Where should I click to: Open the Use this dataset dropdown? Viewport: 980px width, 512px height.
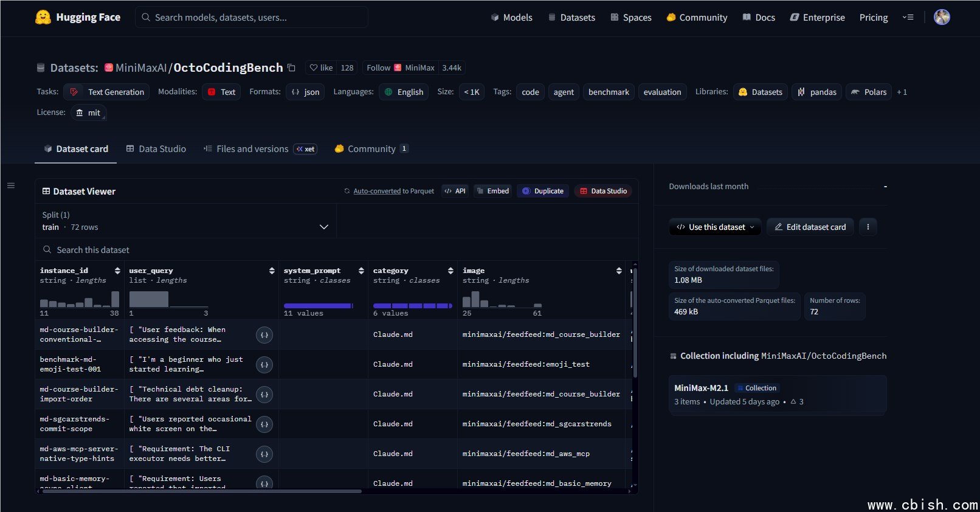tap(715, 227)
